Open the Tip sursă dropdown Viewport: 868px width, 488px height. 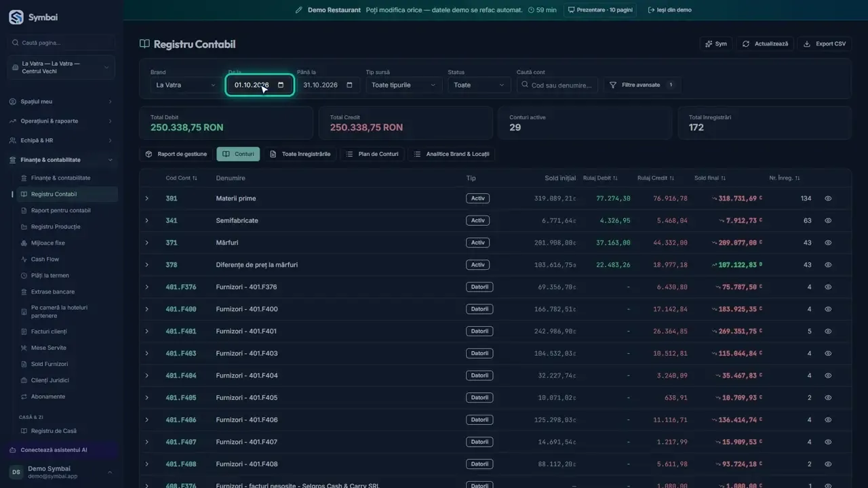[403, 85]
